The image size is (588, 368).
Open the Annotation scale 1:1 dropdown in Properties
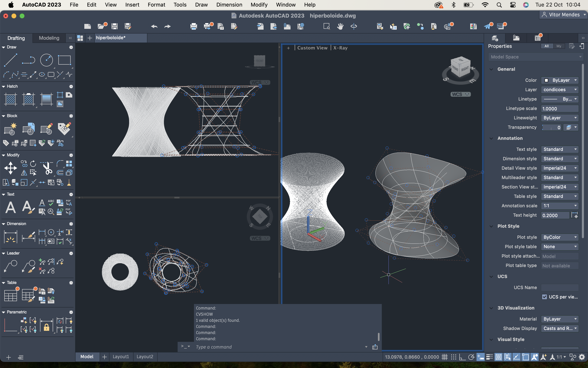[560, 206]
